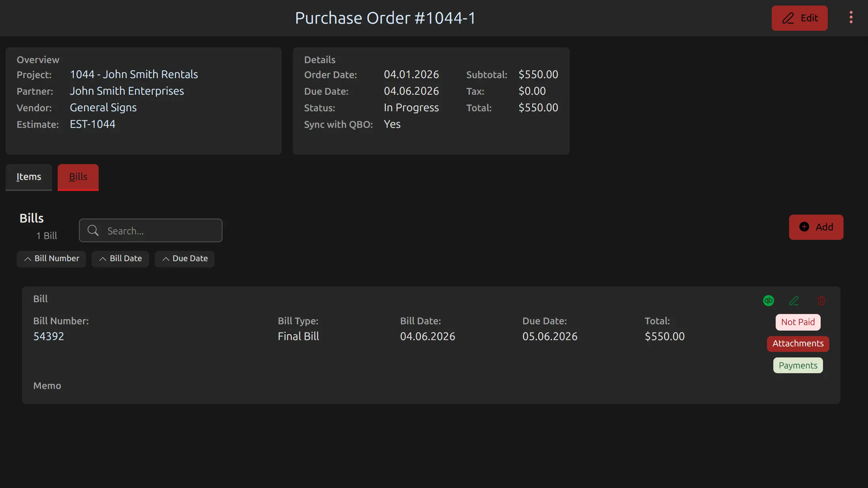Click the pencil icon in the Edit button
Screen dimensions: 868x488
[x=789, y=18]
